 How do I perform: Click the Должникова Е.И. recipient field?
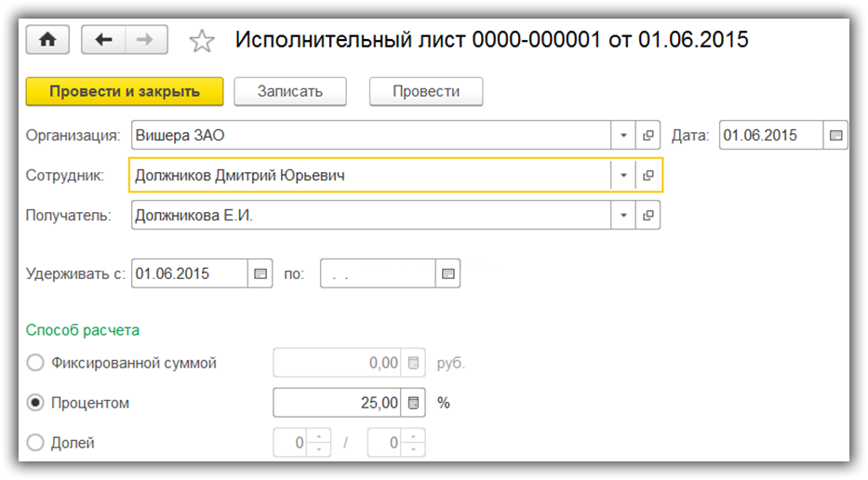pos(371,216)
